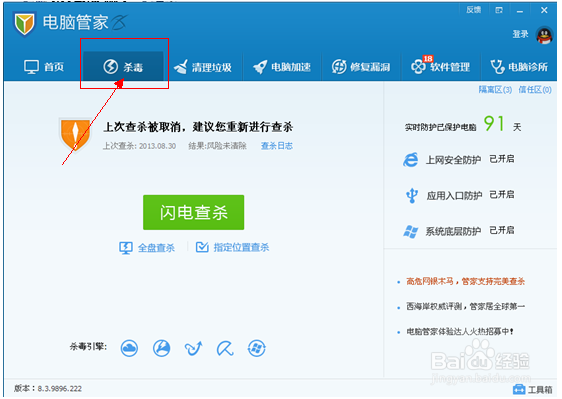Click the orange warning shield icon
Image resolution: width=562 pixels, height=399 pixels.
tap(75, 134)
